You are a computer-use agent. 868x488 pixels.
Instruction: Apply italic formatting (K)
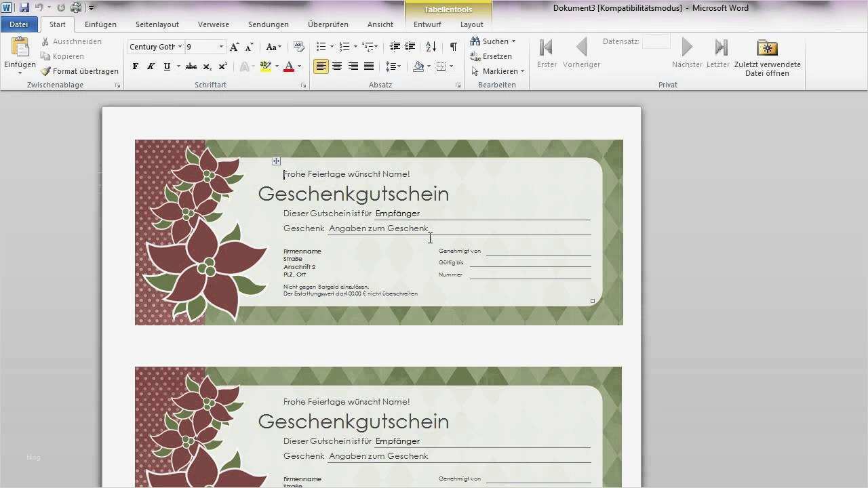[151, 66]
